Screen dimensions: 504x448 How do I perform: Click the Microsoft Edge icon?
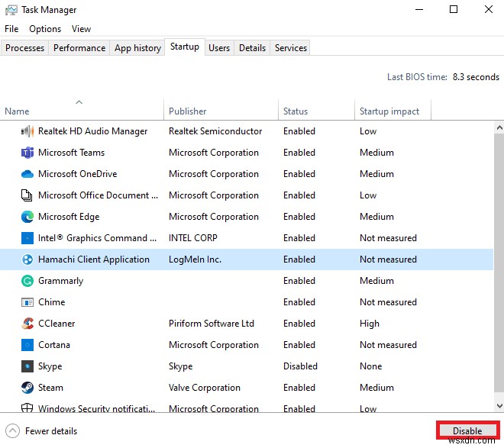(x=27, y=217)
